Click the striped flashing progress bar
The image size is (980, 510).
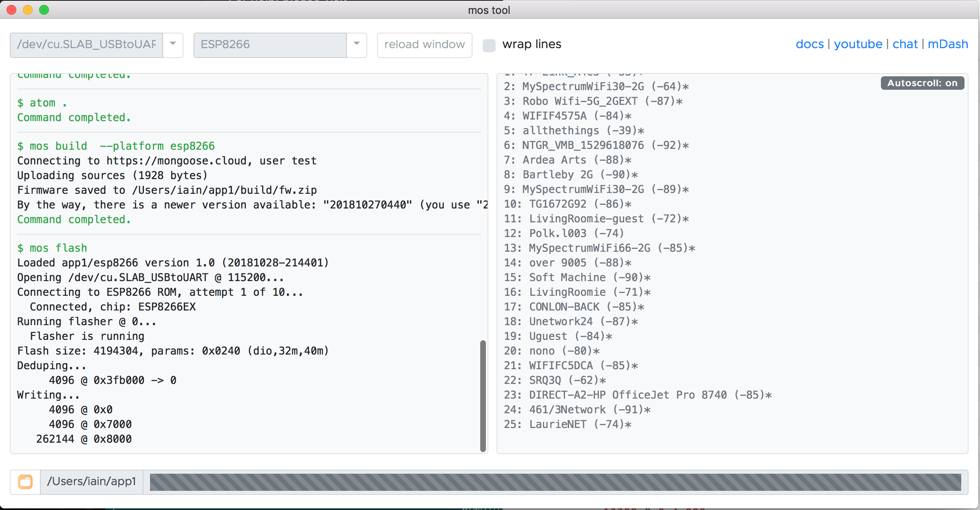555,482
